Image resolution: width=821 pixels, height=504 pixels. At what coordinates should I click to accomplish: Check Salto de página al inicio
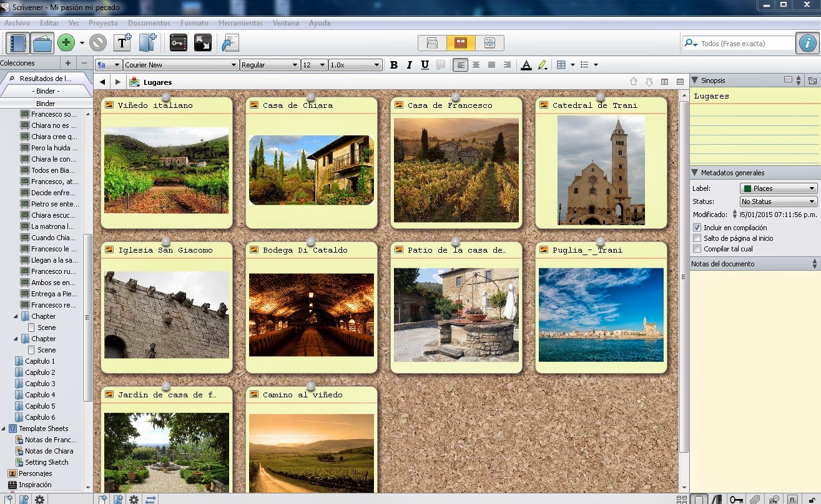click(x=697, y=238)
